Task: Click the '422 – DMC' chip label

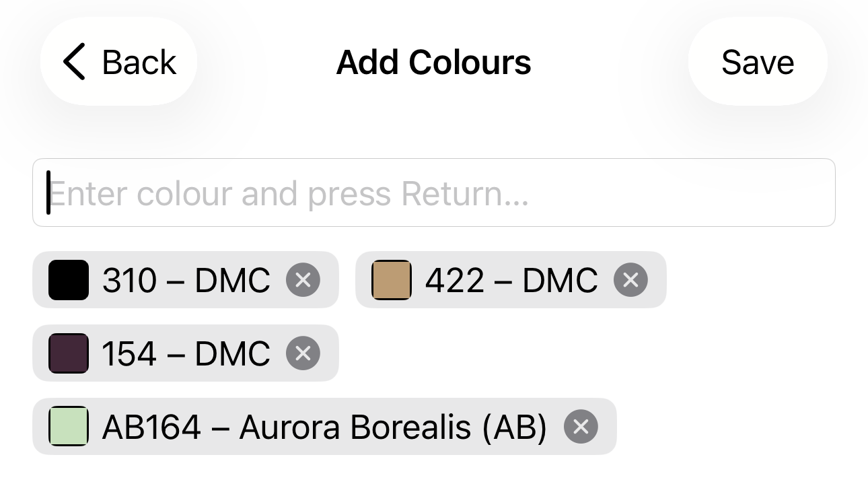Action: tap(511, 280)
